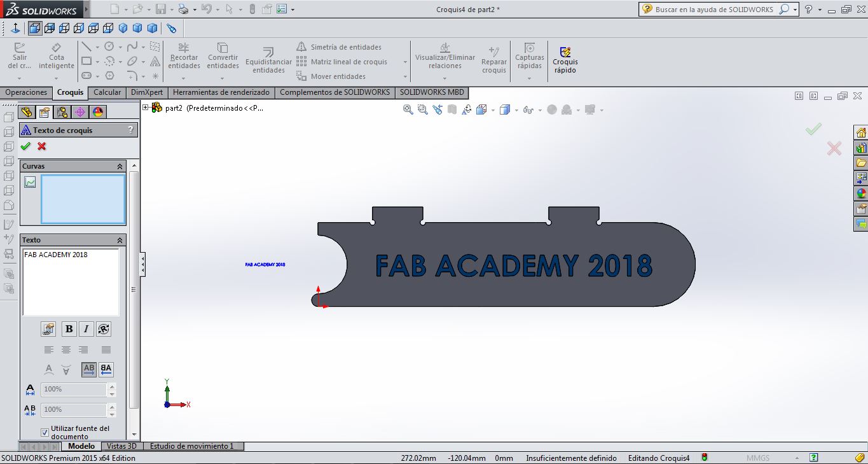The height and width of the screenshot is (464, 868).
Task: Select the Polygon sketch tool
Action: 109,76
